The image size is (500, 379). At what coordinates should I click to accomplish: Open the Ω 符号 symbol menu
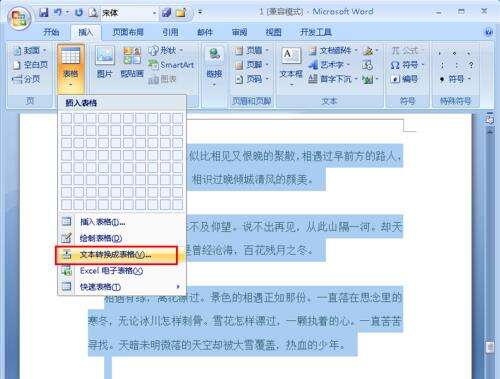407,65
